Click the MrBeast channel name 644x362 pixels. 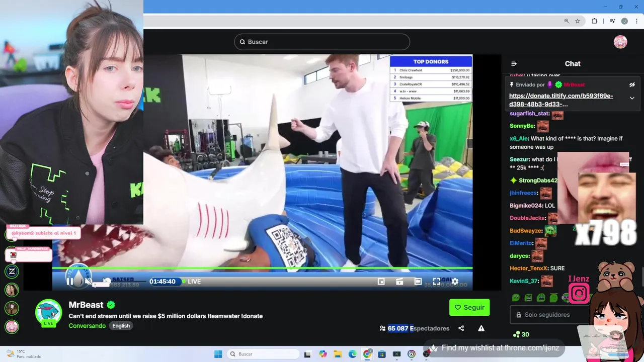point(86,305)
